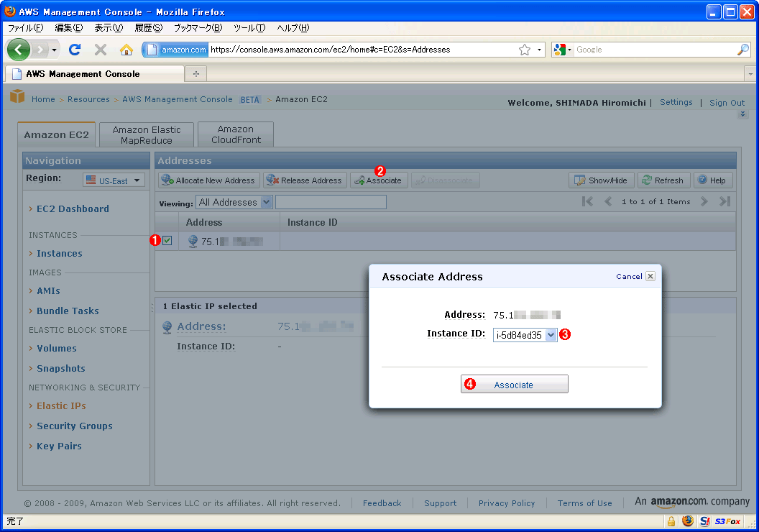Click the padlock icon in status bar
The width and height of the screenshot is (759, 532).
pyautogui.click(x=671, y=521)
